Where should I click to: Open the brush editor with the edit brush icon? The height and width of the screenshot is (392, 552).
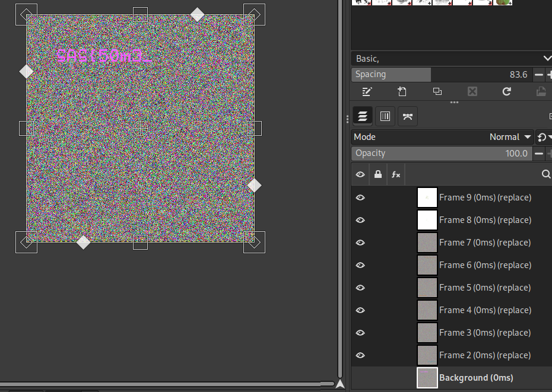(367, 92)
